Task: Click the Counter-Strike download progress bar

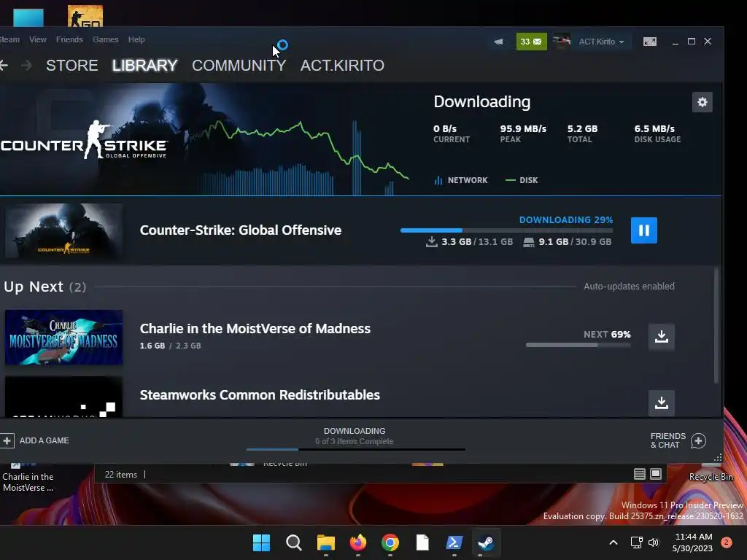Action: click(506, 230)
